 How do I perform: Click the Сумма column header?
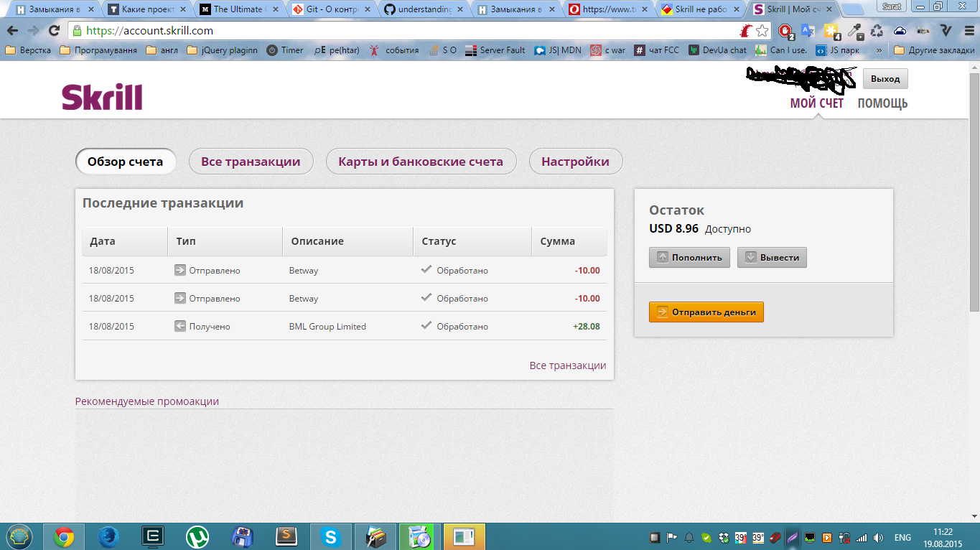[569, 241]
